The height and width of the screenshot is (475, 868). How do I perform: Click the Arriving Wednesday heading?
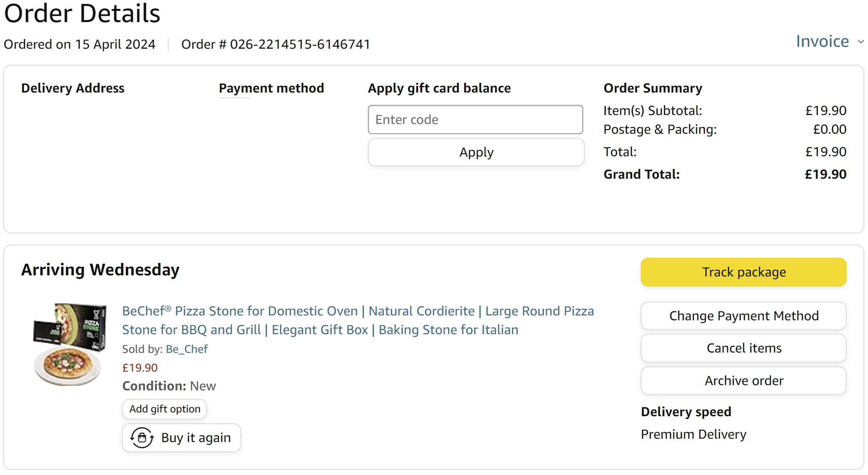(100, 270)
